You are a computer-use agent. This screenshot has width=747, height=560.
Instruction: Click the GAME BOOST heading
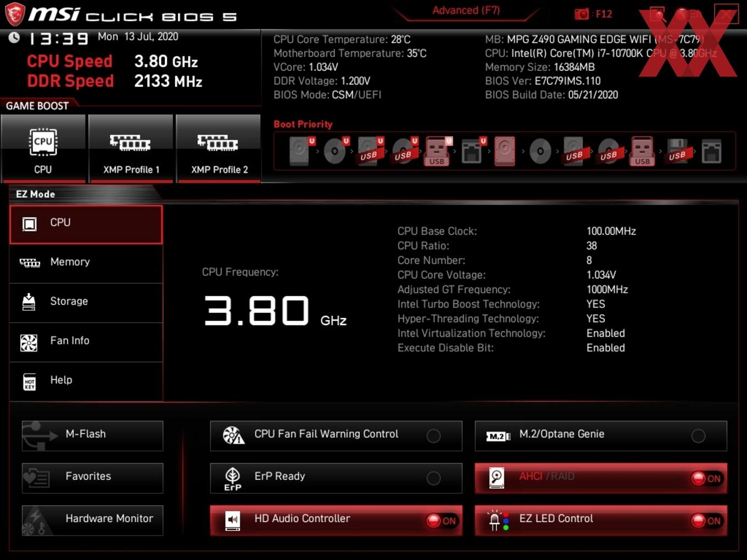[37, 106]
